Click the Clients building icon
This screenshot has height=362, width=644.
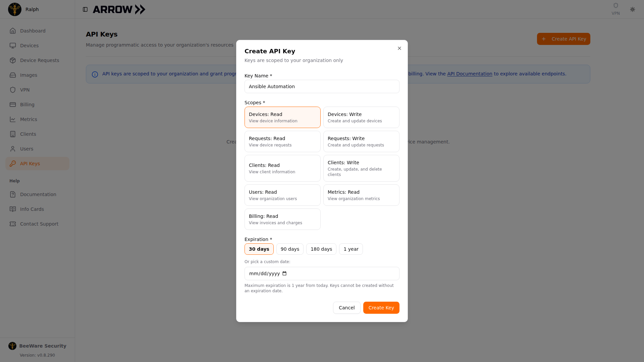click(13, 134)
